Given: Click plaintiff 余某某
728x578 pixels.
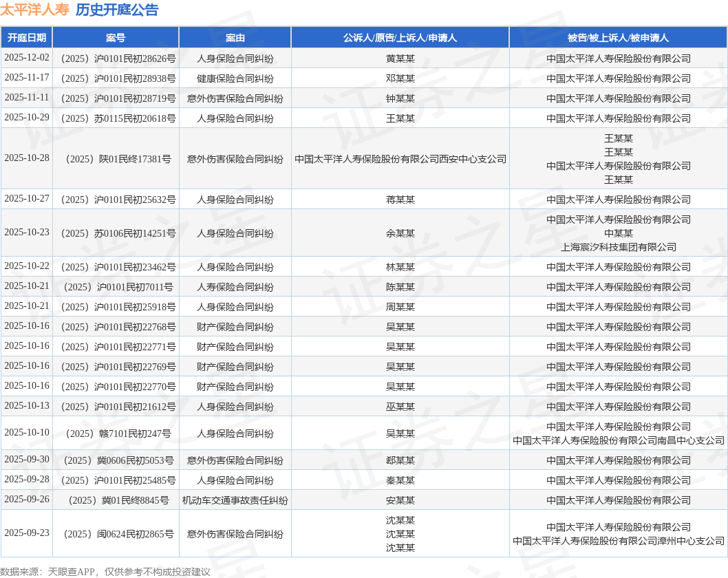Looking at the screenshot, I should [x=400, y=233].
